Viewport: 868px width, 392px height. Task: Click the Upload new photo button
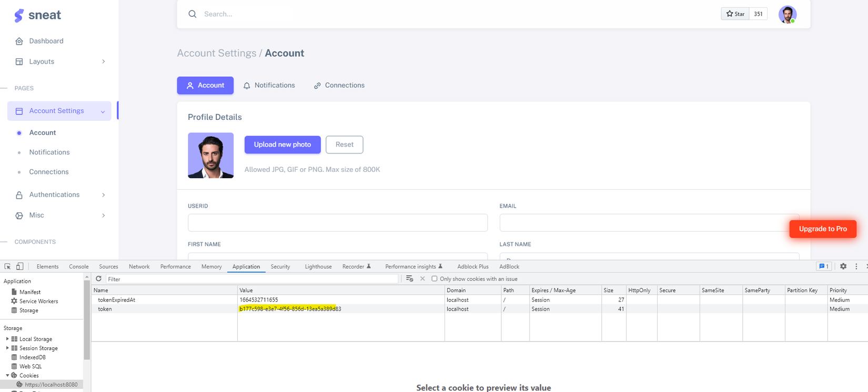(282, 145)
